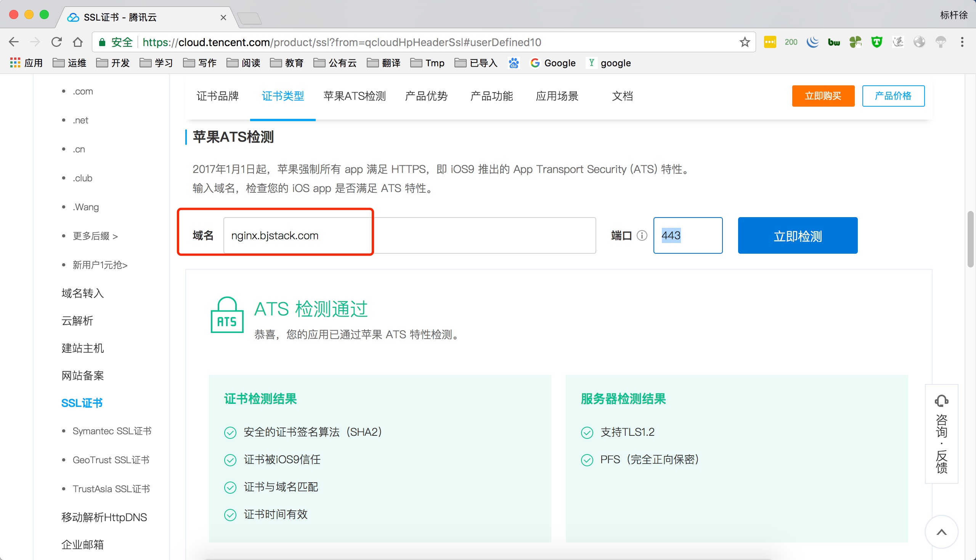The width and height of the screenshot is (976, 560).
Task: Open the .club domain link
Action: click(x=82, y=178)
